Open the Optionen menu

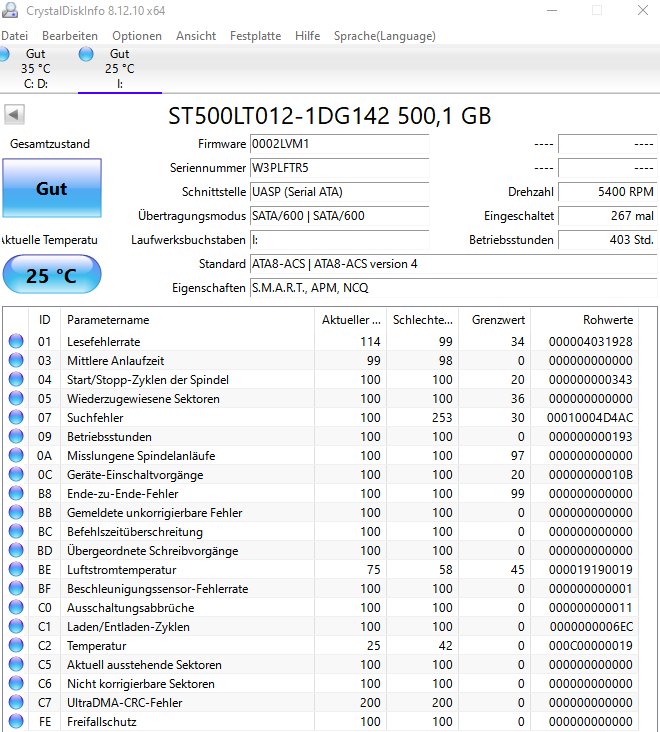(137, 36)
